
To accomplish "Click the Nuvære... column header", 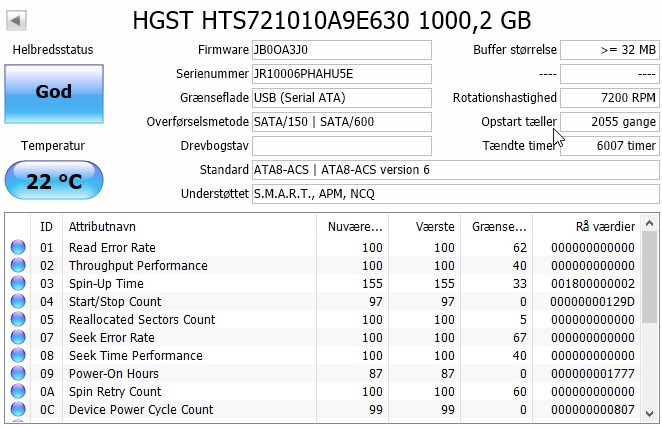I will [x=352, y=227].
